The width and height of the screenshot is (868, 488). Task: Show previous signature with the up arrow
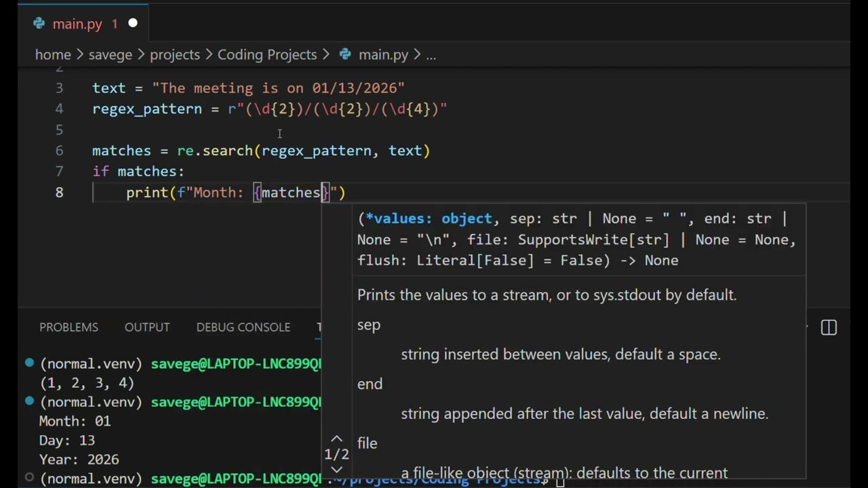pyautogui.click(x=336, y=439)
